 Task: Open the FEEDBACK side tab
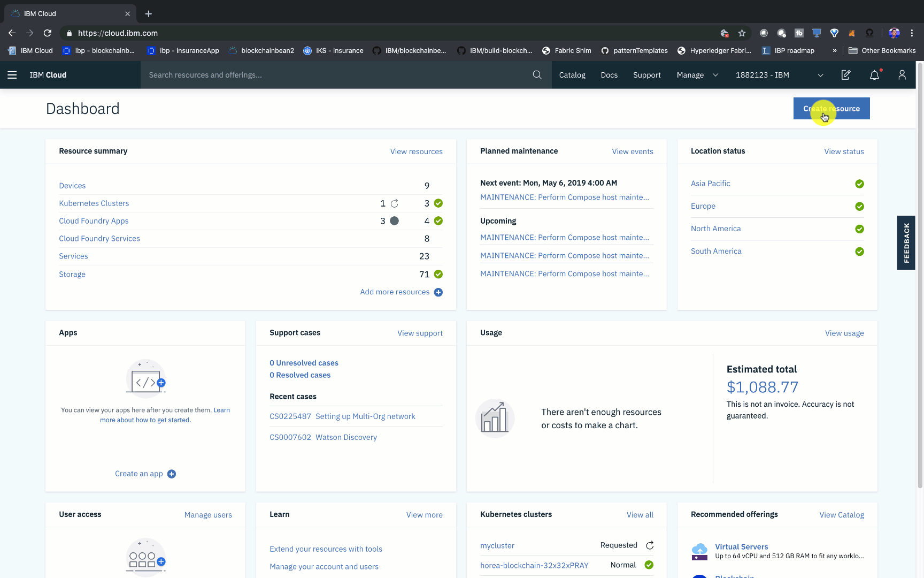(x=906, y=243)
